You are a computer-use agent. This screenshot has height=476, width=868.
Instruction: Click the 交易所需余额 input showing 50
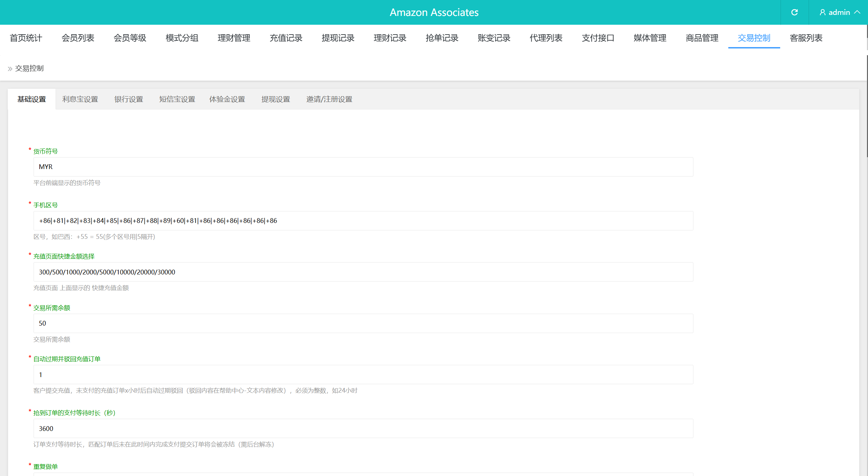[x=363, y=324]
